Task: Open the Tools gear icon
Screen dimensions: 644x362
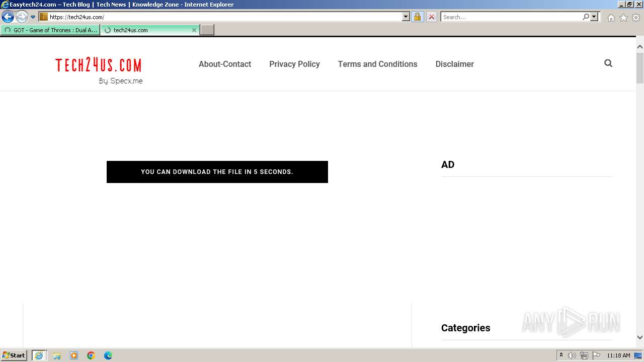Action: click(636, 18)
